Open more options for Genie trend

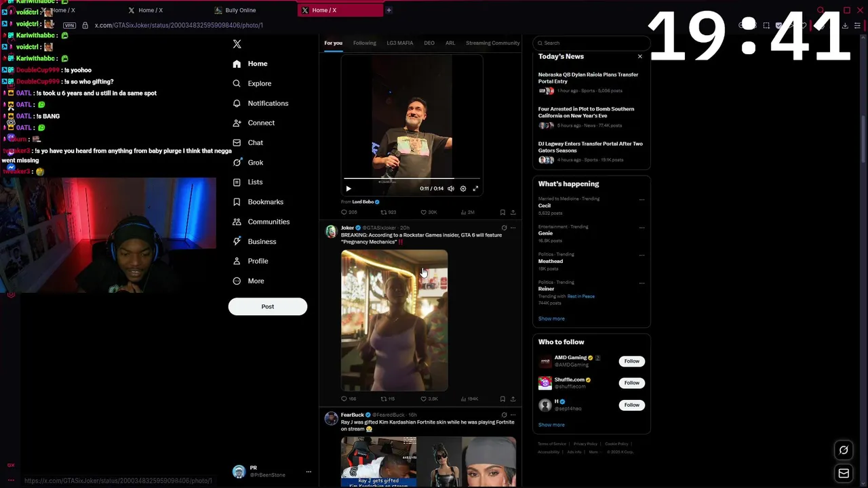pos(642,227)
